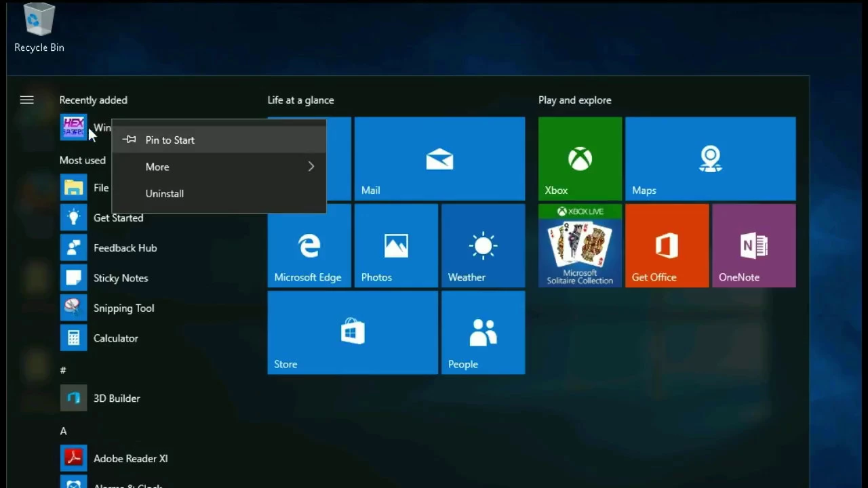Open the Adobe Reader XI icon

pyautogui.click(x=73, y=459)
